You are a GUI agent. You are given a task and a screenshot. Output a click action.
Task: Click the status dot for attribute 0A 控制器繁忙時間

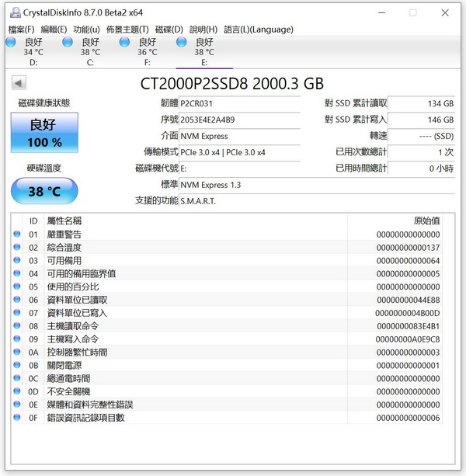pyautogui.click(x=17, y=352)
